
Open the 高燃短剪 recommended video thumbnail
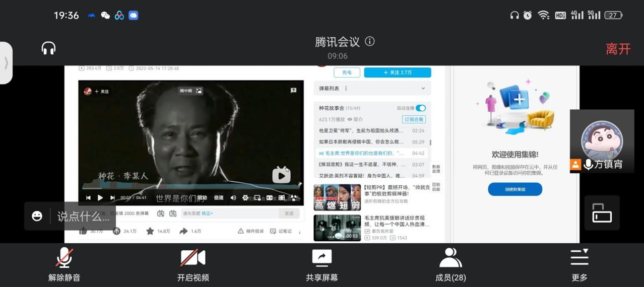(337, 197)
